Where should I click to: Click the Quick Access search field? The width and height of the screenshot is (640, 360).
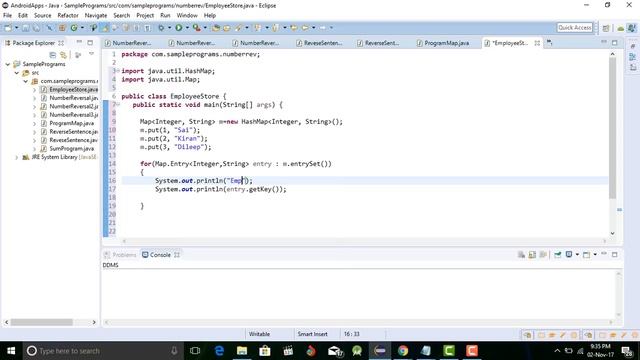tap(574, 27)
